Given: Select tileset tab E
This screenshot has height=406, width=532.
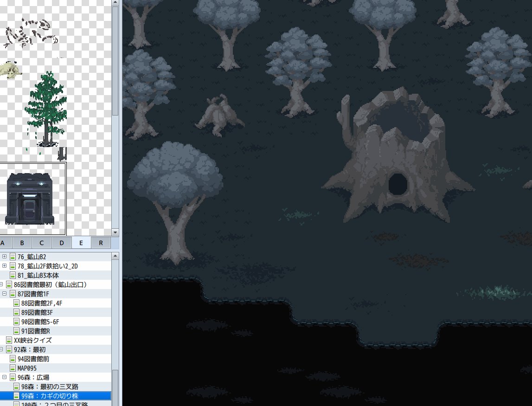Looking at the screenshot, I should coord(81,243).
